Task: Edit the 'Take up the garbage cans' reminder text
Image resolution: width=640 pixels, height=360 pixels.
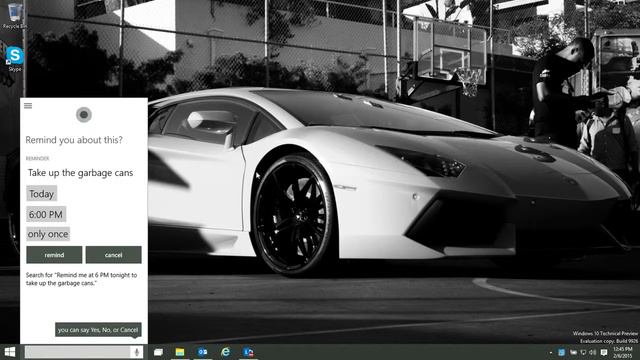Action: [x=80, y=173]
